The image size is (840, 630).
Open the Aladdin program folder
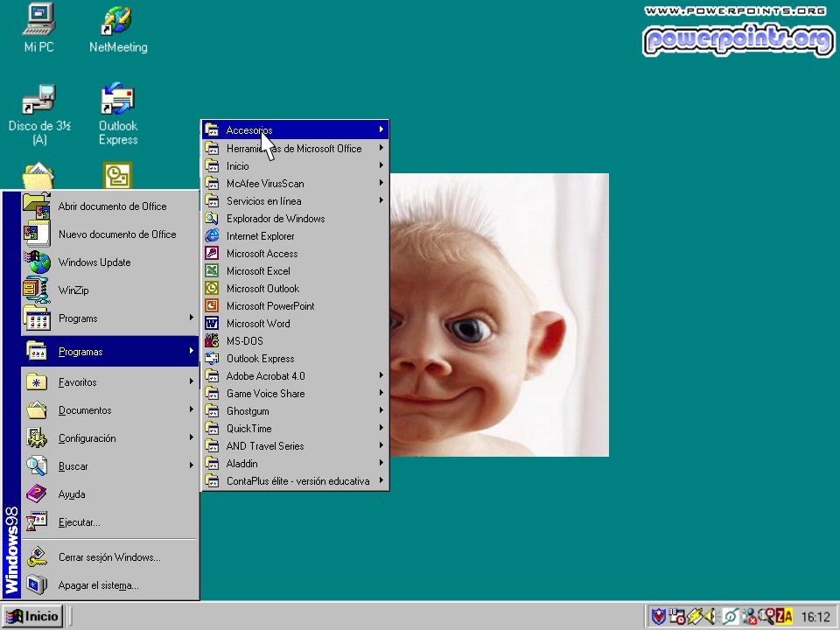pyautogui.click(x=295, y=464)
